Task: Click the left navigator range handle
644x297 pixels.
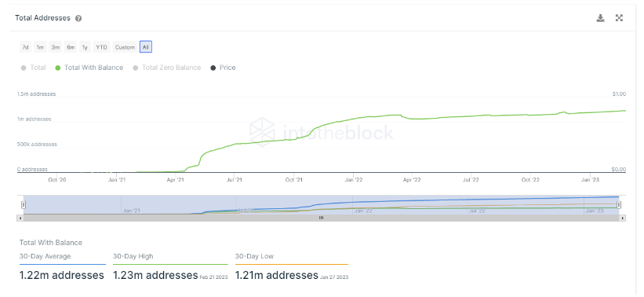Action: click(24, 204)
